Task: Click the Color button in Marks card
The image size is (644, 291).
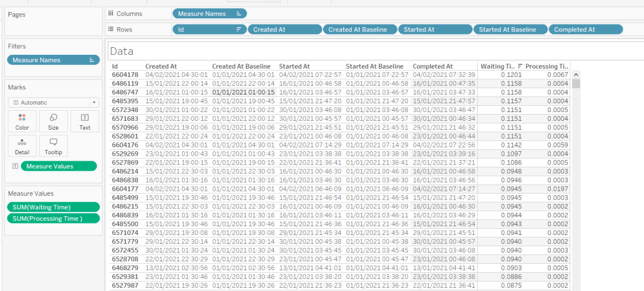Action: coord(22,121)
